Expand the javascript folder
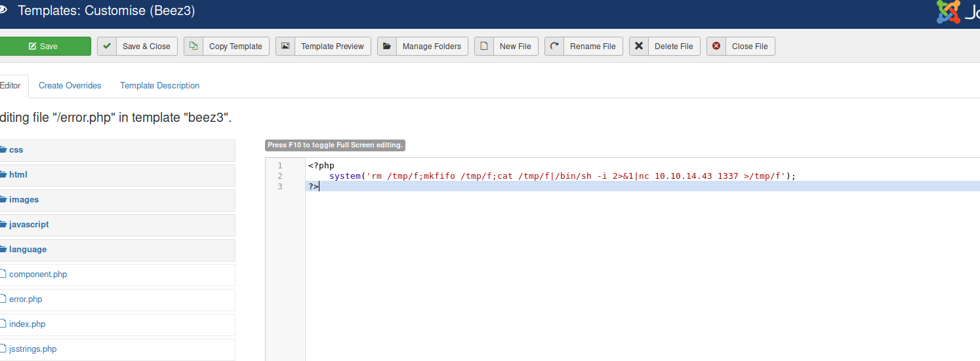 tap(117, 225)
